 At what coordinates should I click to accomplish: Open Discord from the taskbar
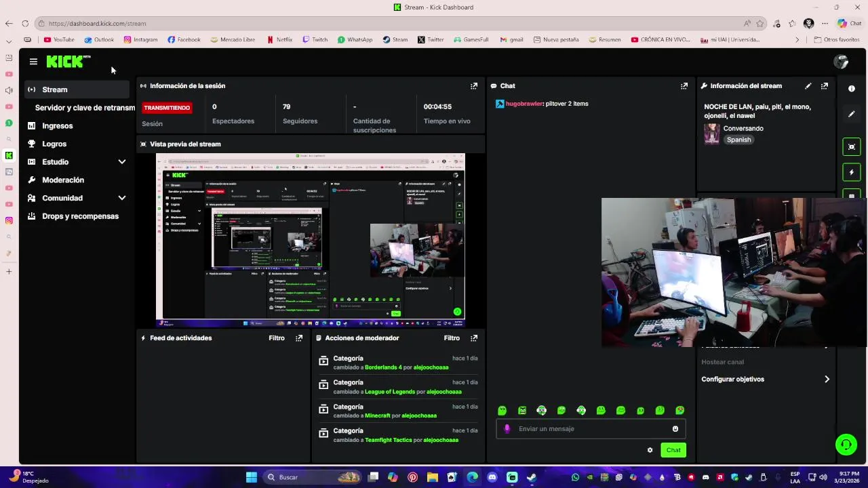click(492, 477)
